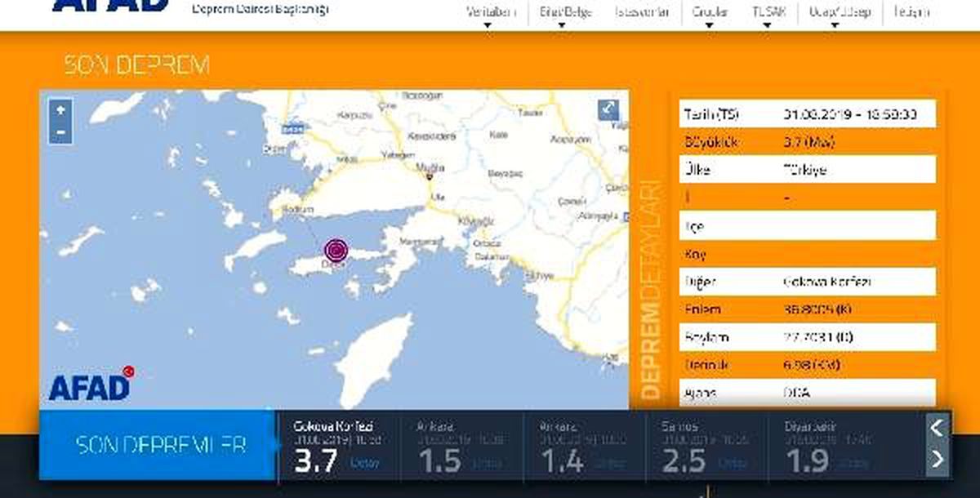Expand the Gruplar menu dropdown
980x498 pixels.
tap(709, 15)
